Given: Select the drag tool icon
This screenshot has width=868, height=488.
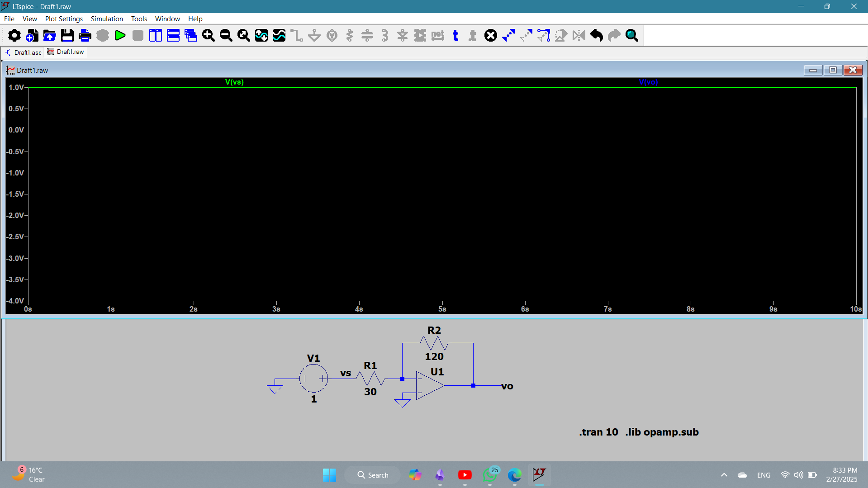Looking at the screenshot, I should tap(544, 35).
